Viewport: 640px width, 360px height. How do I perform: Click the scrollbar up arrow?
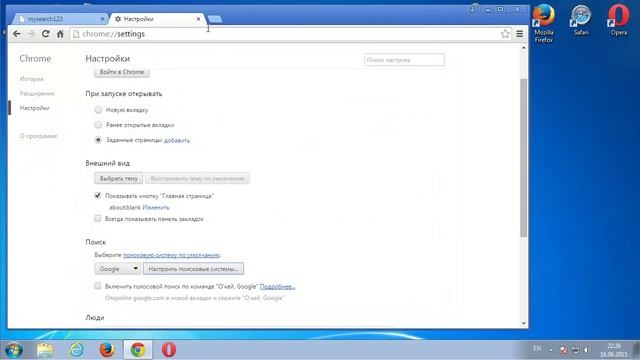click(x=524, y=48)
